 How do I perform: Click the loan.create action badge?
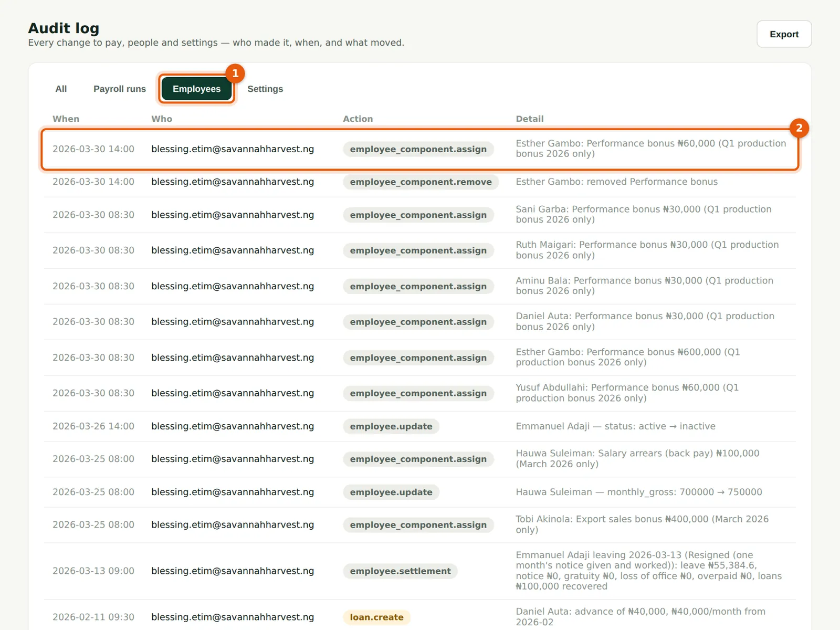tap(376, 617)
